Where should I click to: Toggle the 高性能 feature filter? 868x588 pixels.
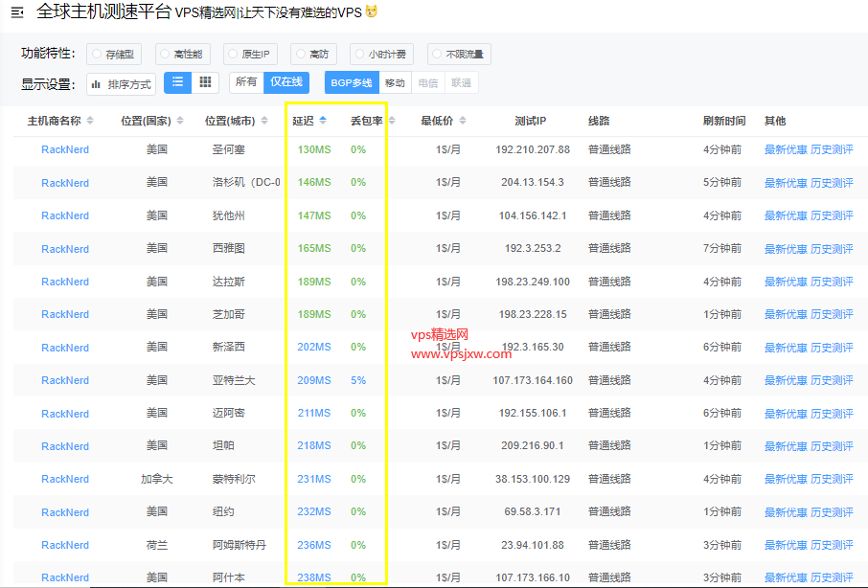point(182,54)
